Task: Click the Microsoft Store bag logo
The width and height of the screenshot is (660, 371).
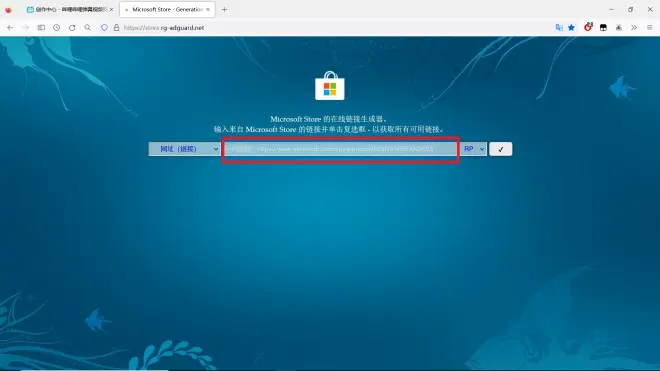Action: [330, 86]
